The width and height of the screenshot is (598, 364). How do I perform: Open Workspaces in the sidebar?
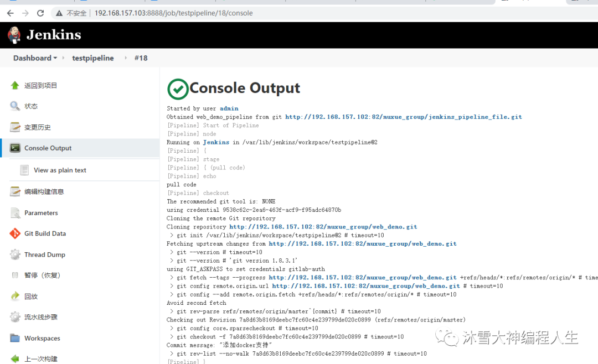[42, 338]
